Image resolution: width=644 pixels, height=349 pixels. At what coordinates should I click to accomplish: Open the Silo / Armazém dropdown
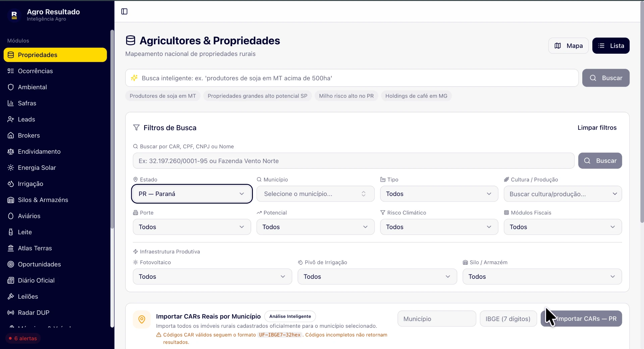pyautogui.click(x=542, y=277)
